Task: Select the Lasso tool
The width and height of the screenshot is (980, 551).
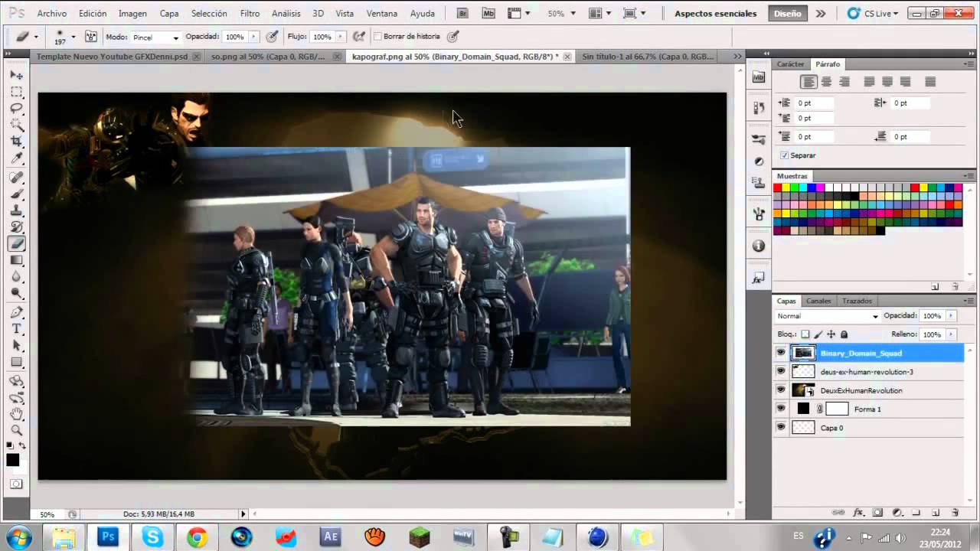Action: [x=16, y=109]
